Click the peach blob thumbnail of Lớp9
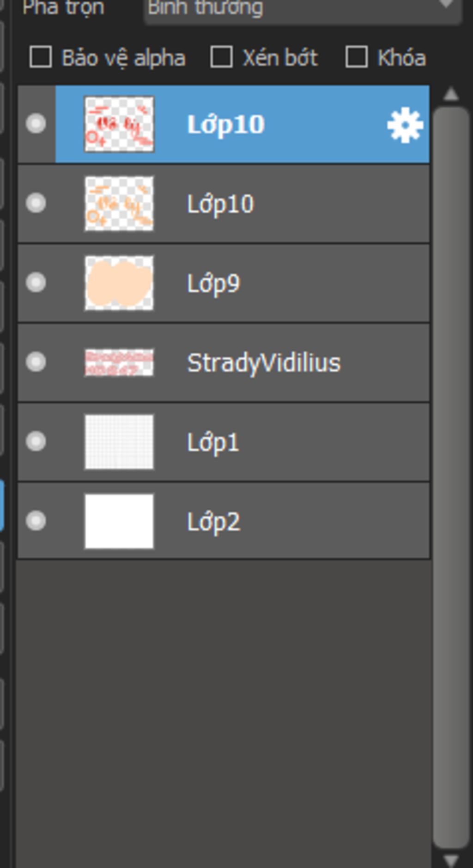Viewport: 473px width, 868px height. click(119, 283)
